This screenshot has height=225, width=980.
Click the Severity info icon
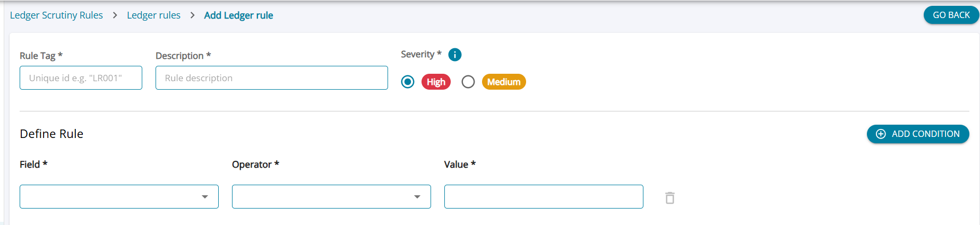455,55
